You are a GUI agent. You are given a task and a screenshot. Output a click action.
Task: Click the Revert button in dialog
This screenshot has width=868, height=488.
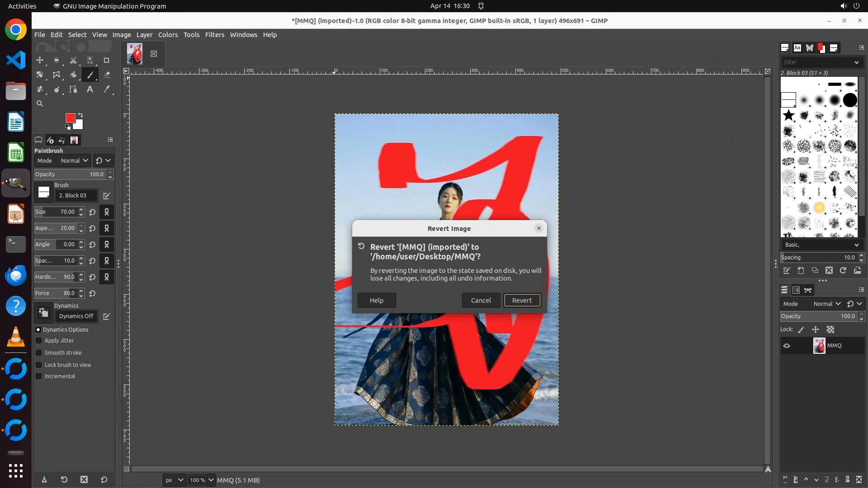522,300
